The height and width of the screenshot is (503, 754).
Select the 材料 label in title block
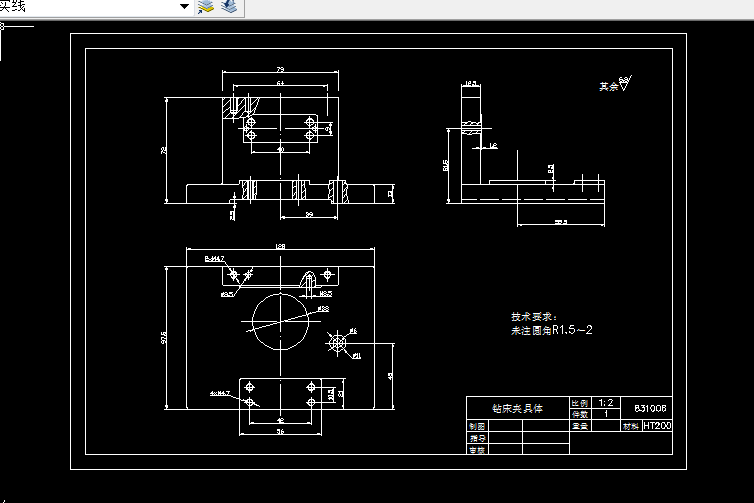tap(631, 426)
